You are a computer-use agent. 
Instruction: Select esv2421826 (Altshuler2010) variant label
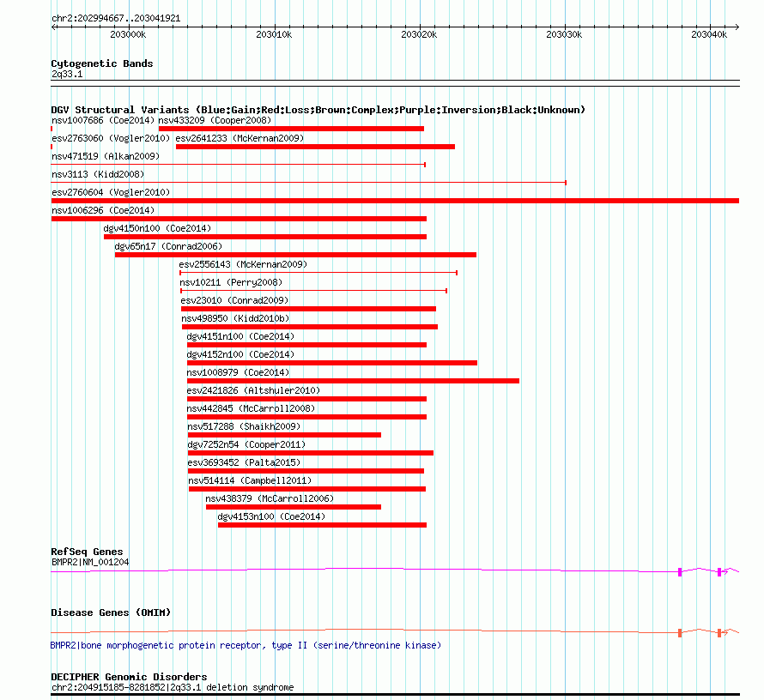pyautogui.click(x=253, y=390)
